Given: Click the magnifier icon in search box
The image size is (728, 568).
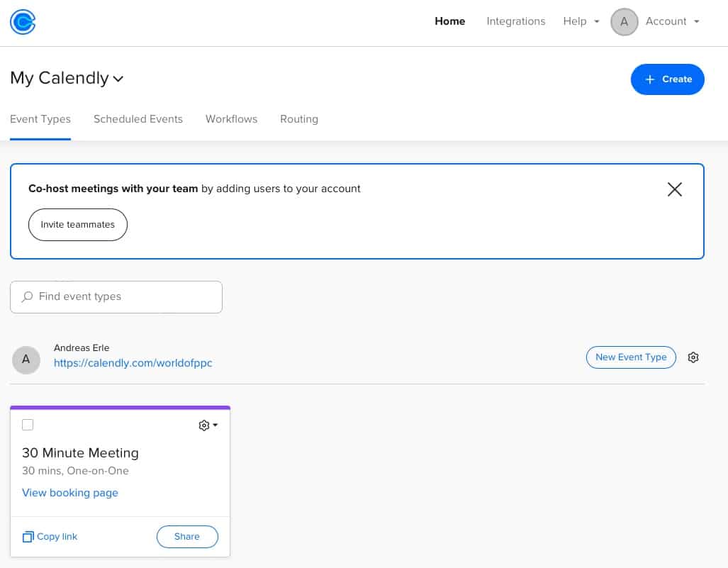Looking at the screenshot, I should coord(27,297).
